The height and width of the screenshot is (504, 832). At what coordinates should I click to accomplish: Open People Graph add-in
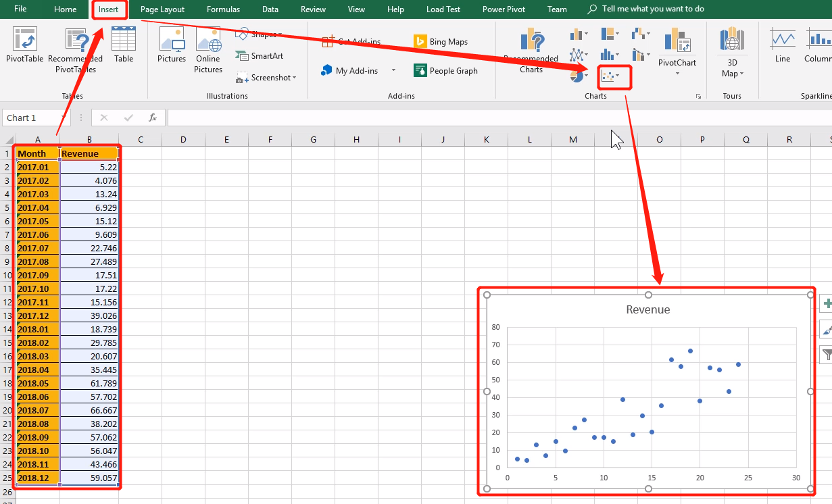coord(445,70)
